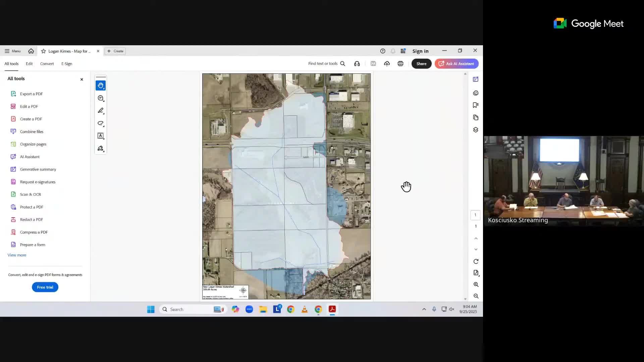The width and height of the screenshot is (644, 362).
Task: Open the E-Sign menu tab
Action: pos(67,64)
